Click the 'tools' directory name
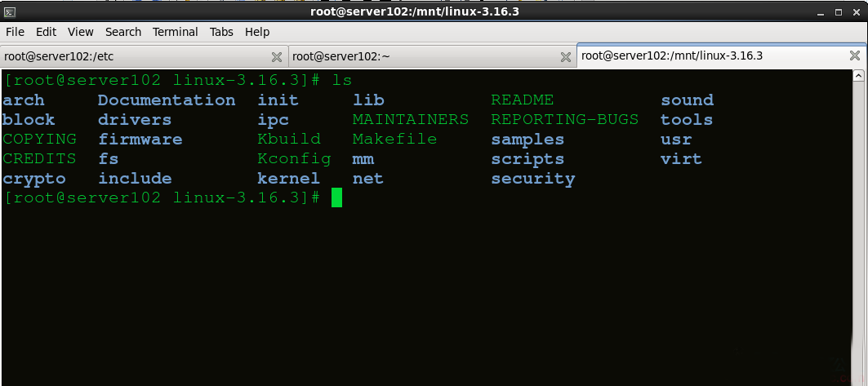 687,119
